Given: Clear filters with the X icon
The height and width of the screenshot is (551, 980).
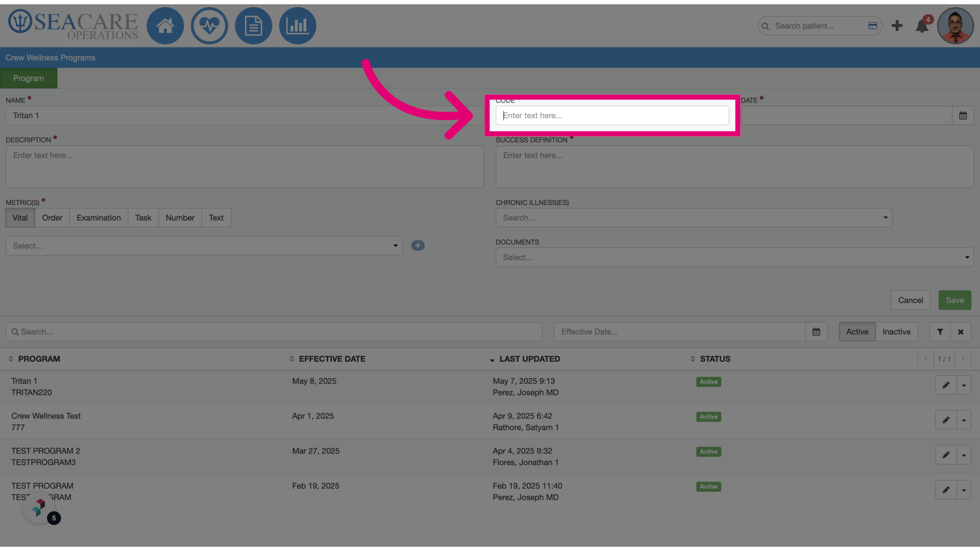Looking at the screenshot, I should [961, 332].
